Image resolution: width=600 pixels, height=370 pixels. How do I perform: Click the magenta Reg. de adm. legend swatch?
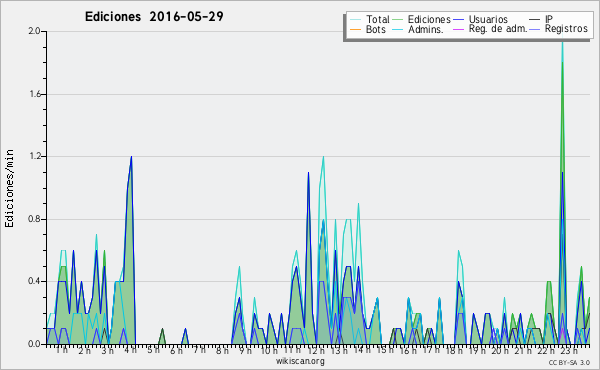[458, 29]
